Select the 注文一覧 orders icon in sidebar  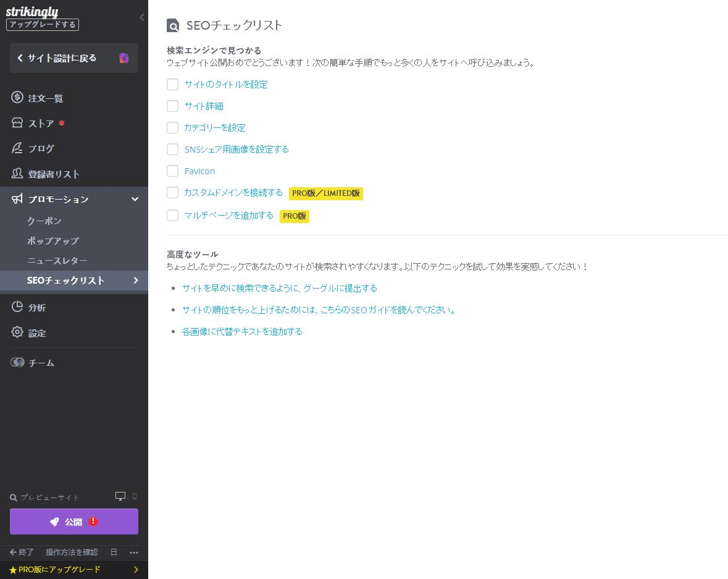point(16,98)
